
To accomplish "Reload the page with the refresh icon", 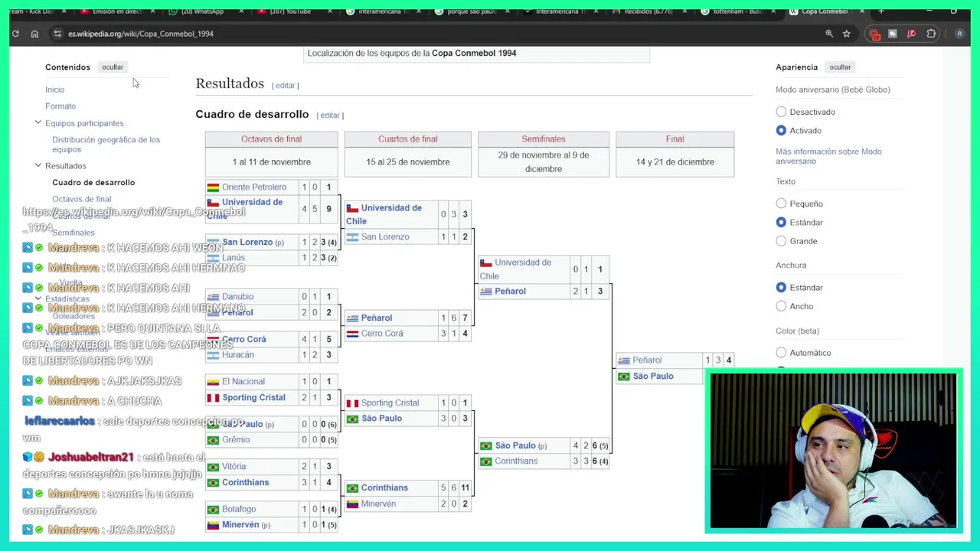I will click(15, 34).
